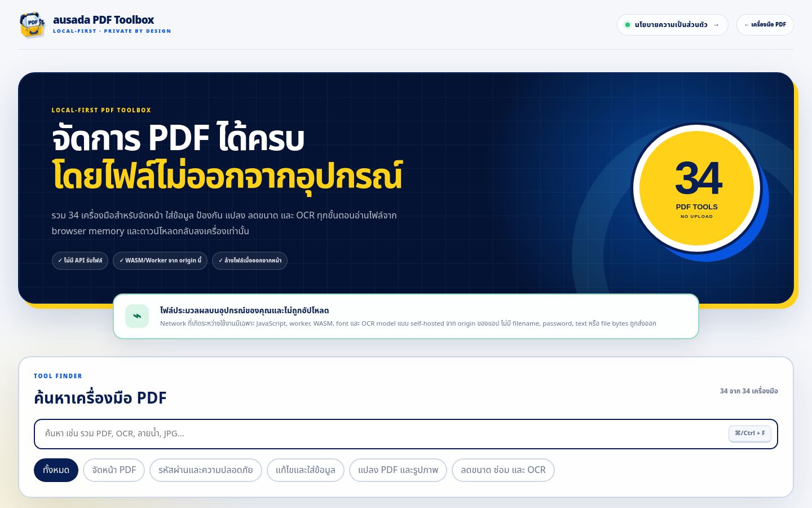This screenshot has height=508, width=812.
Task: Click the green status dot beside นโยบายความเป็นส่วนตัว
Action: tap(627, 25)
